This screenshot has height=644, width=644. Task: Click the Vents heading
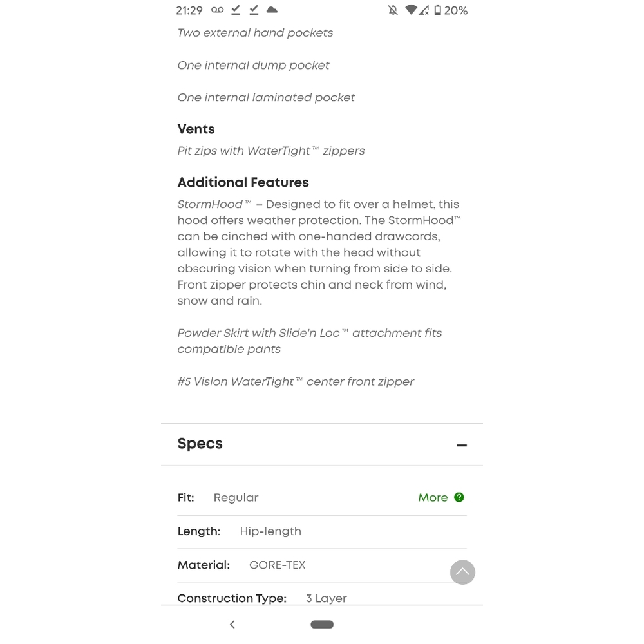pyautogui.click(x=196, y=129)
